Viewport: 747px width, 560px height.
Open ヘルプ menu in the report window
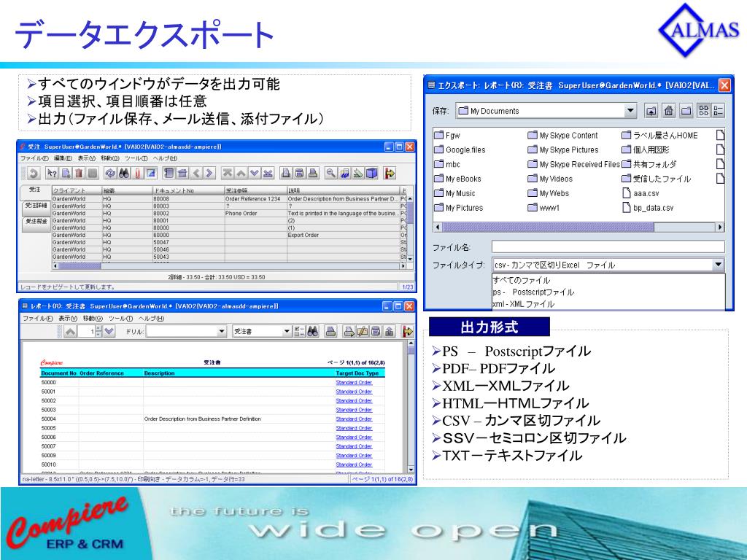click(151, 318)
